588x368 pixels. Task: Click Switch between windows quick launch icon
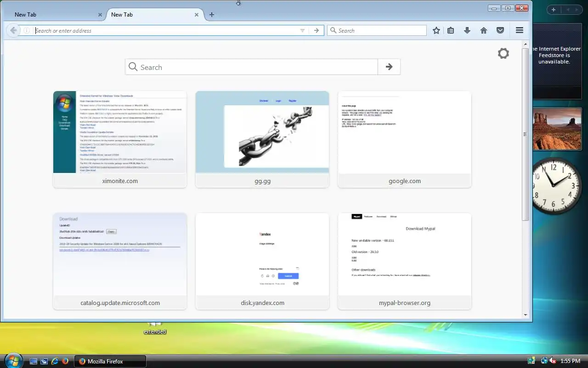pyautogui.click(x=44, y=362)
